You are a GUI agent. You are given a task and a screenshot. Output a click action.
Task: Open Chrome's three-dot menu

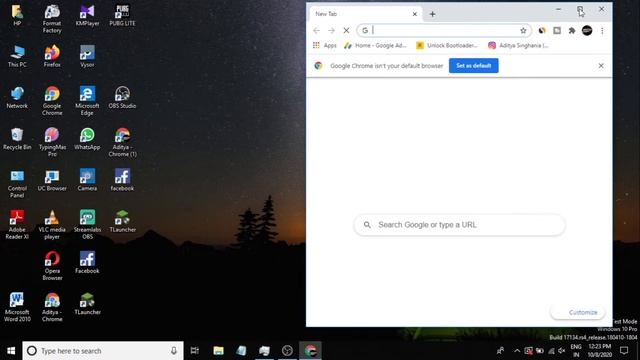(602, 31)
